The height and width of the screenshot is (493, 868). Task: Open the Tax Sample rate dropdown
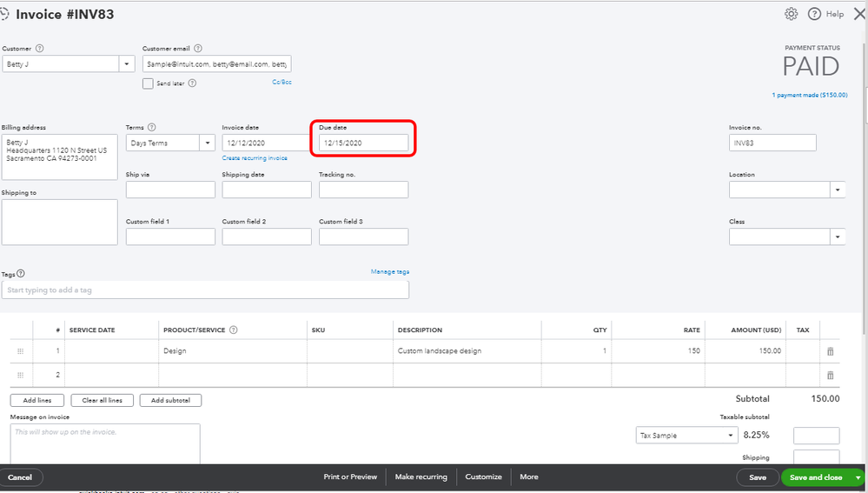(730, 435)
